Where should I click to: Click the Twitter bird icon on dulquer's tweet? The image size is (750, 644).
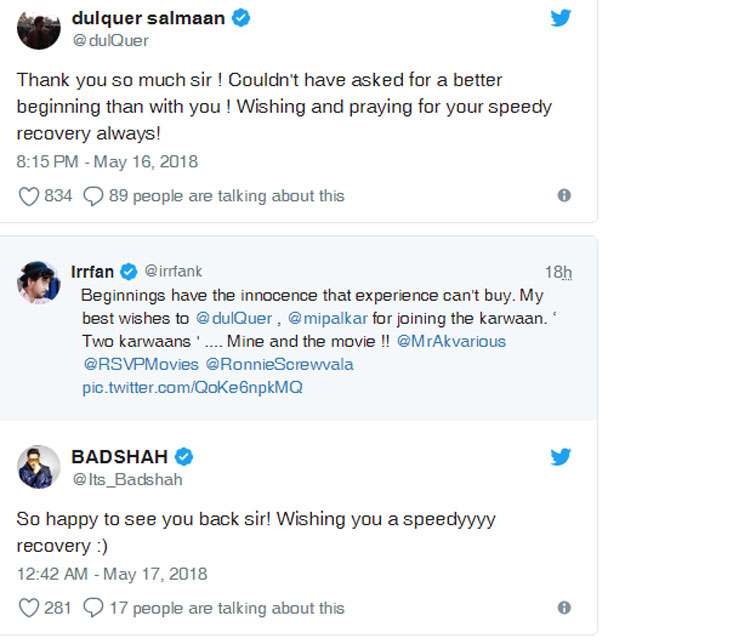tap(560, 18)
